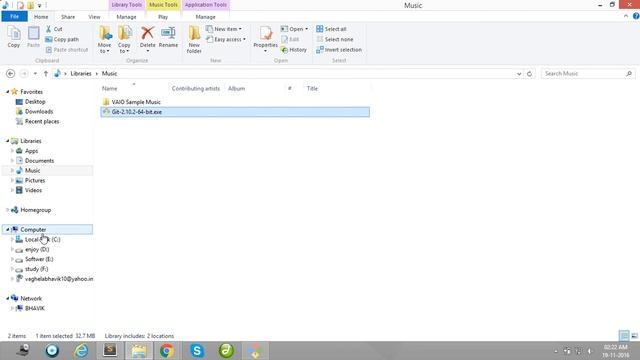
Task: Click Invert selection
Action: pyautogui.click(x=339, y=49)
